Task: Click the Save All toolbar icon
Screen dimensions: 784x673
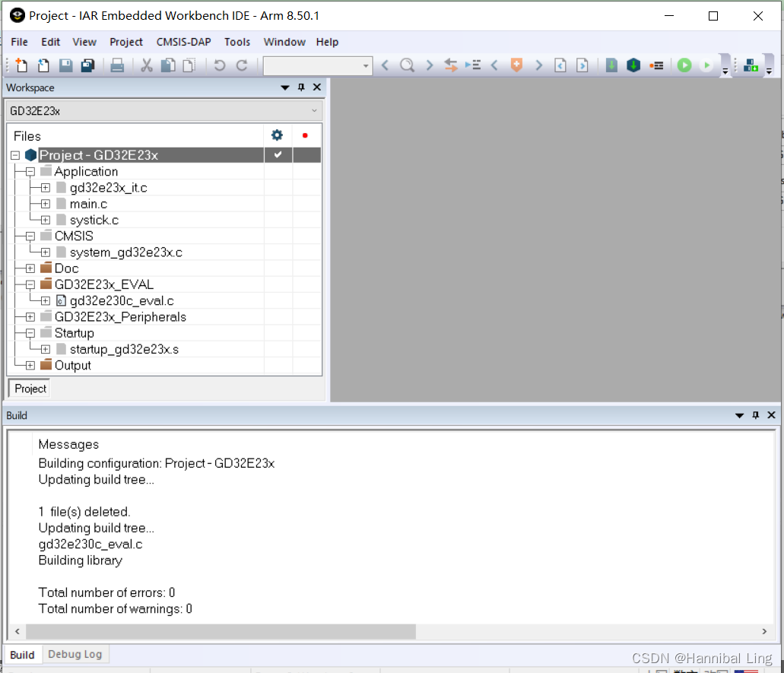Action: 88,65
